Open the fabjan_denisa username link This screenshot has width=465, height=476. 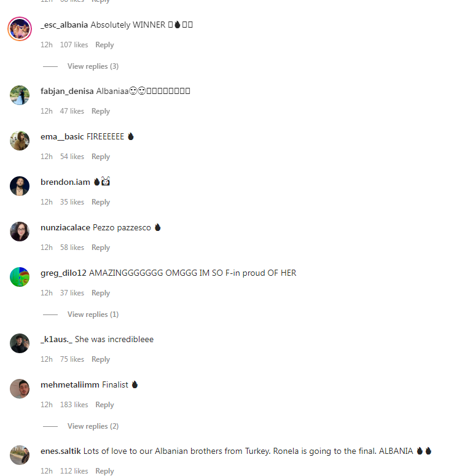click(67, 91)
